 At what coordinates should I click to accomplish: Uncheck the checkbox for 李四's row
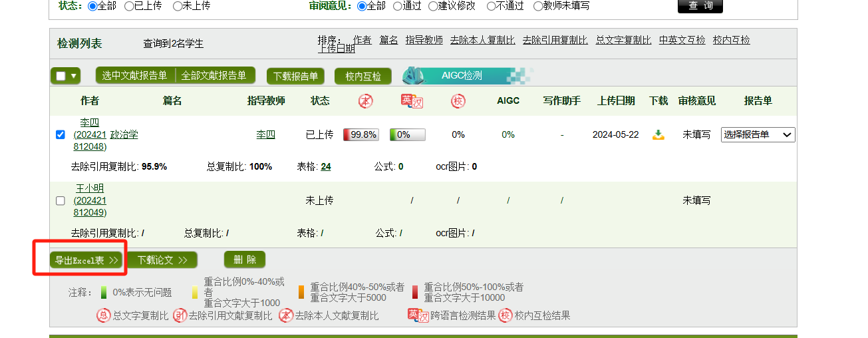pos(61,135)
